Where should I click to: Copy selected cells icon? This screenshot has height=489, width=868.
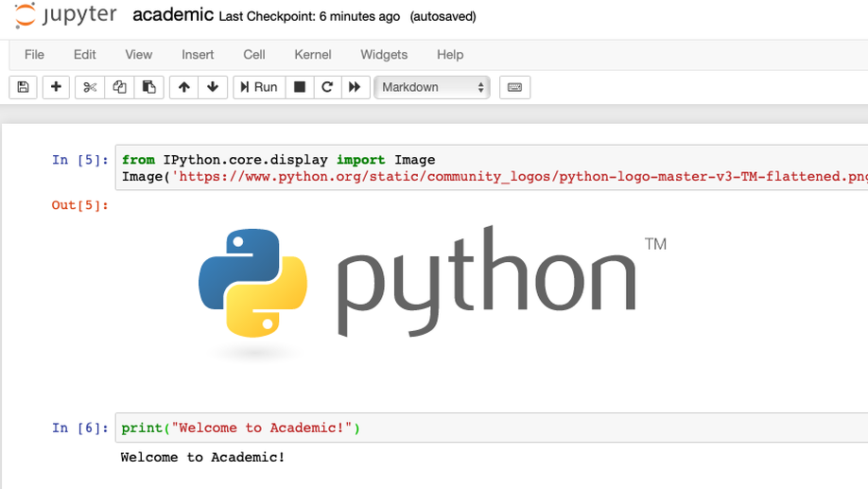coord(119,87)
